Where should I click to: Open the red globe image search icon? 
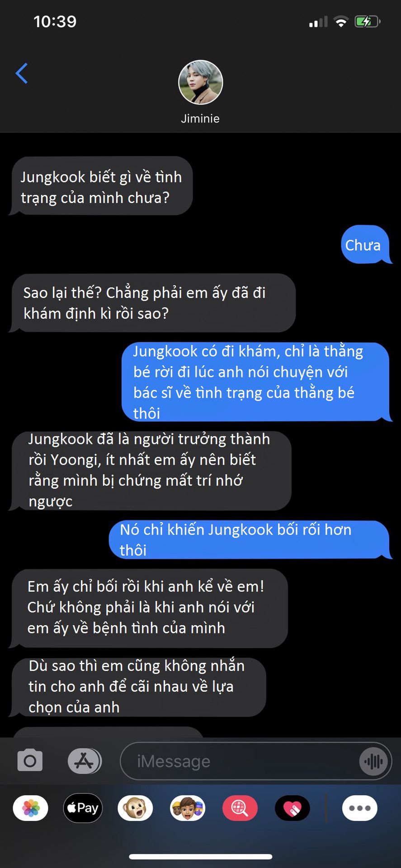tap(240, 808)
